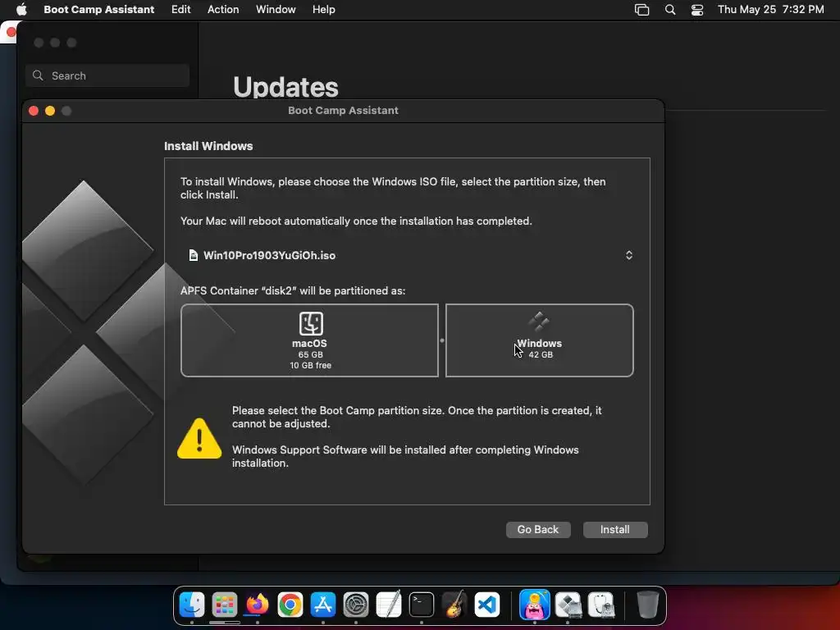Open Finder from the Dock
This screenshot has height=630, width=840.
192,605
